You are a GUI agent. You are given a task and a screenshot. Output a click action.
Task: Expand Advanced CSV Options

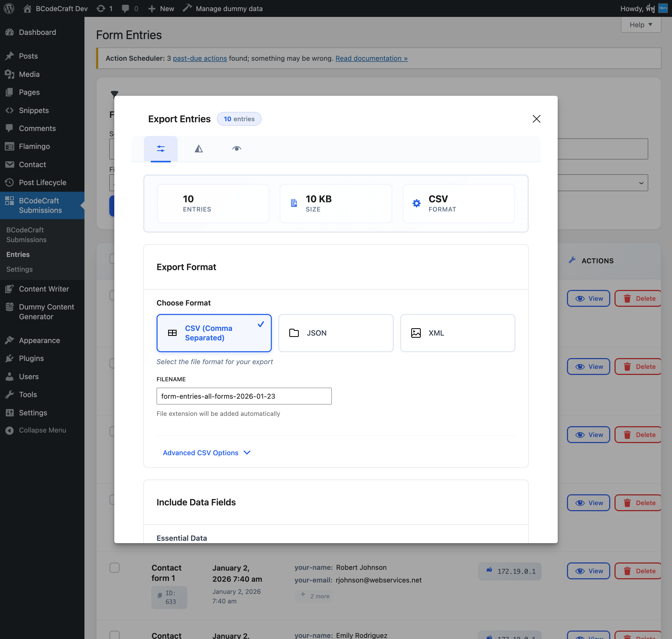pos(206,453)
